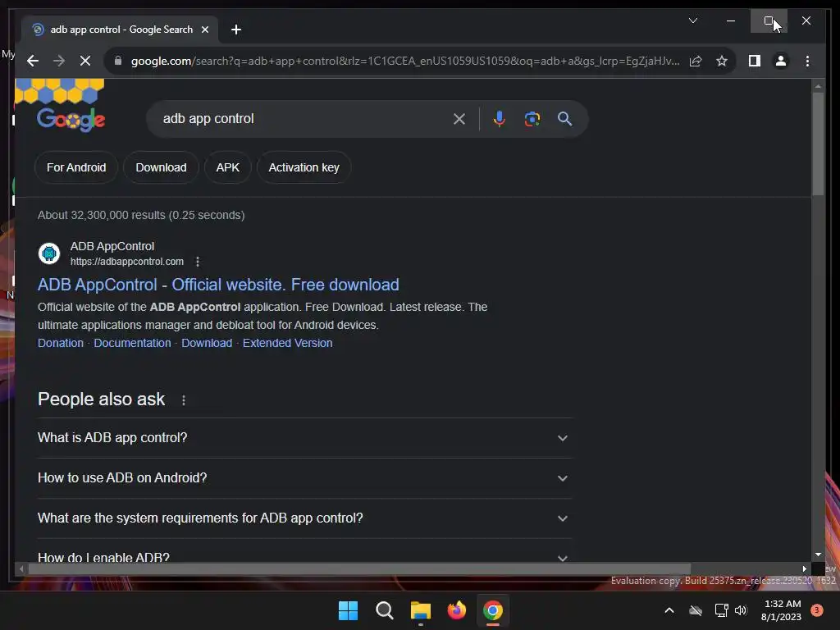Click the address bar URL
The width and height of the screenshot is (840, 630).
405,61
